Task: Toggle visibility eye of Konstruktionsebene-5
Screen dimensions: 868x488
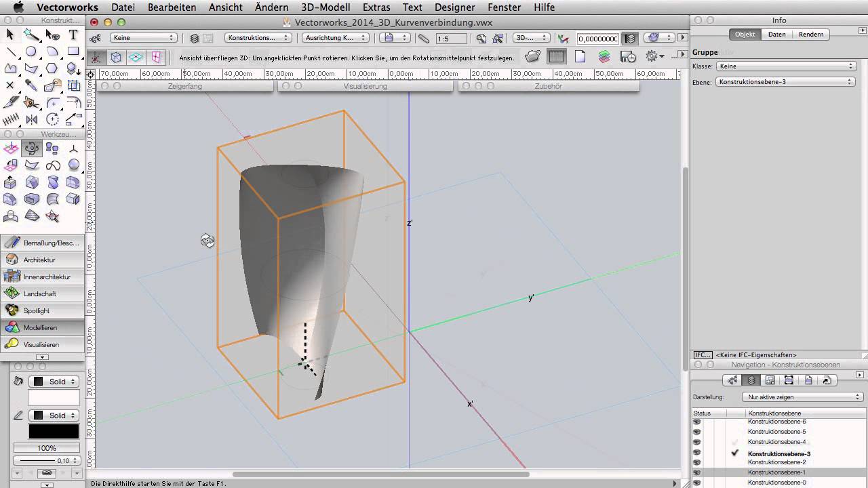Action: click(x=696, y=432)
